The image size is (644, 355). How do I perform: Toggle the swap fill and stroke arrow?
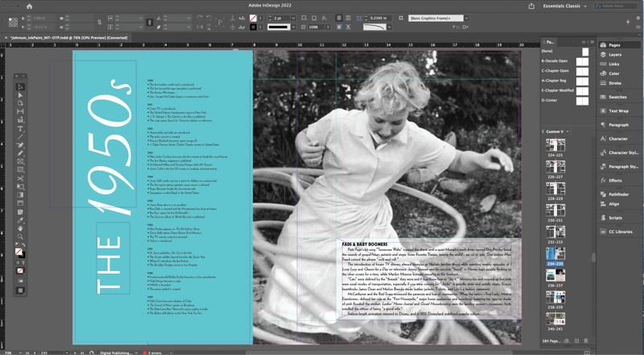(23, 245)
